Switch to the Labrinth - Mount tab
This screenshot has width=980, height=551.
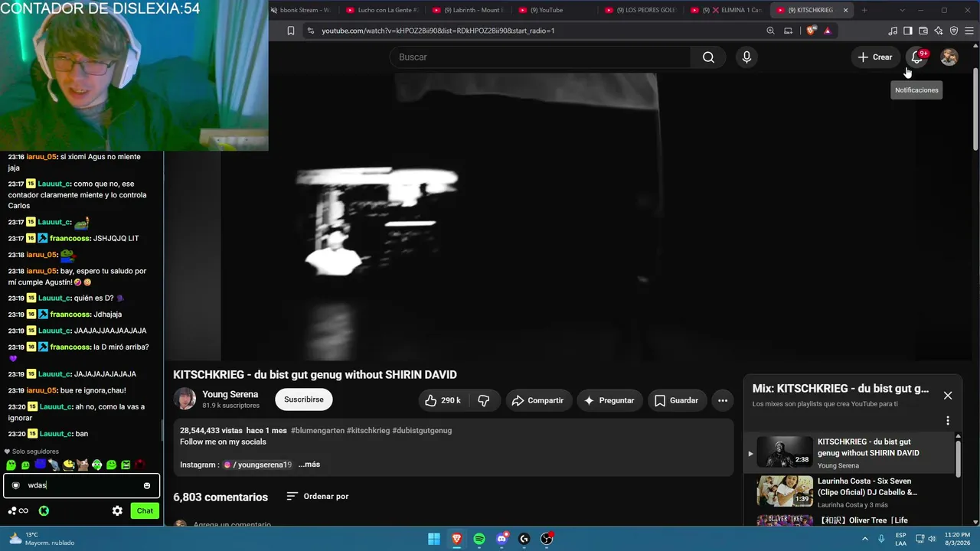coord(469,10)
